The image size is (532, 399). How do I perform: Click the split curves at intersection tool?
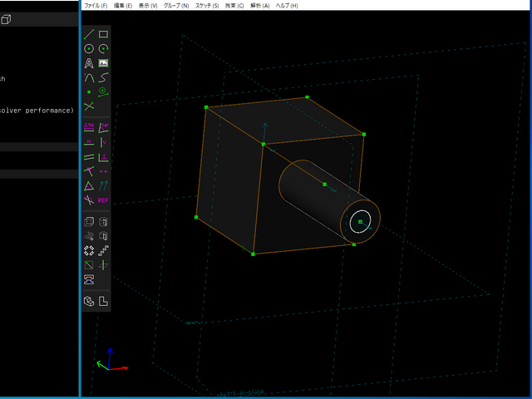click(x=89, y=106)
